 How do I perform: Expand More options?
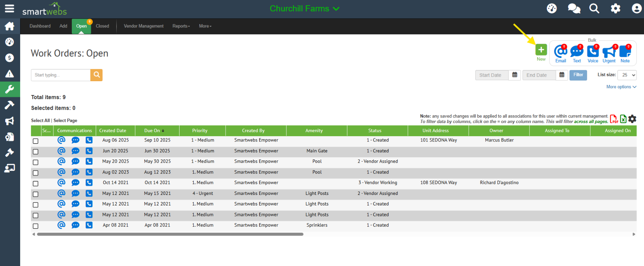[621, 87]
